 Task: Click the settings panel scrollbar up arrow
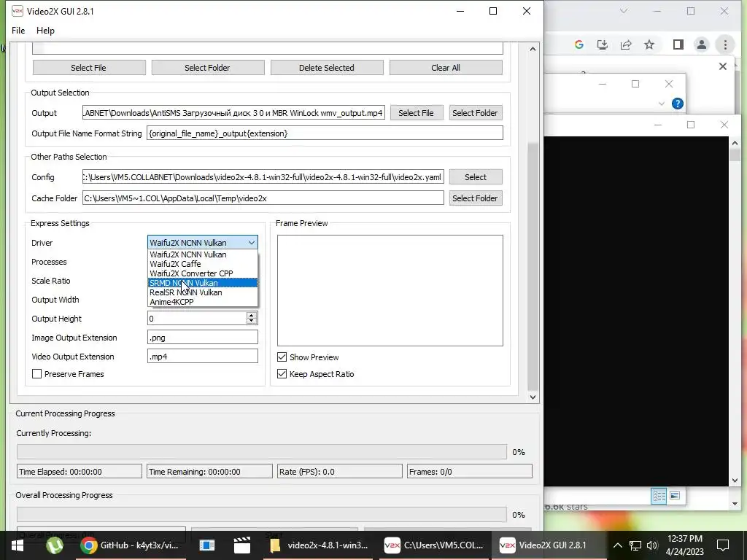tap(533, 49)
